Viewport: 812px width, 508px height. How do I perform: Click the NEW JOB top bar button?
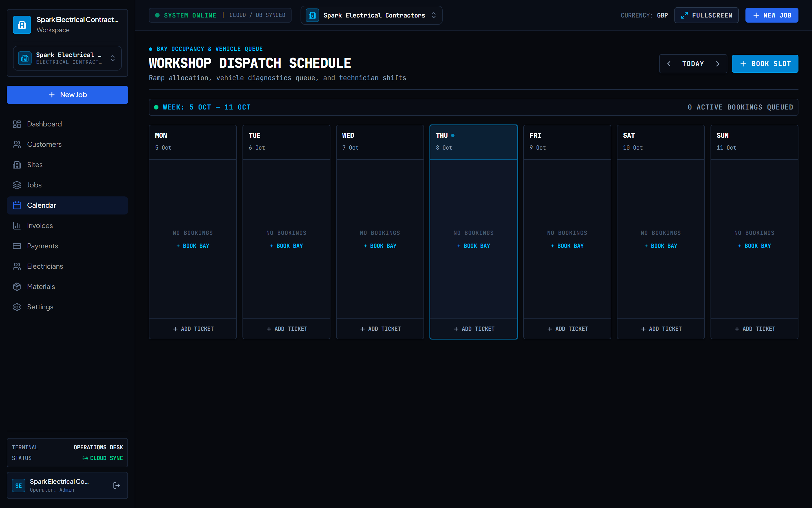(772, 15)
